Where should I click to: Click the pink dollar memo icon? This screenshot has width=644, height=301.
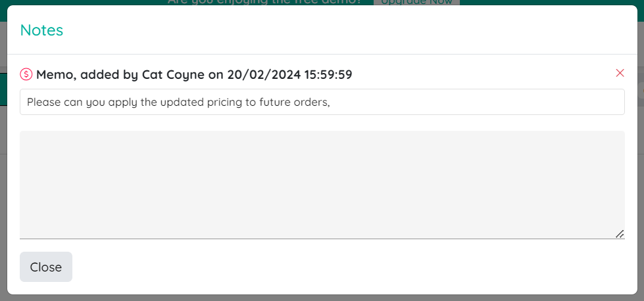(26, 74)
